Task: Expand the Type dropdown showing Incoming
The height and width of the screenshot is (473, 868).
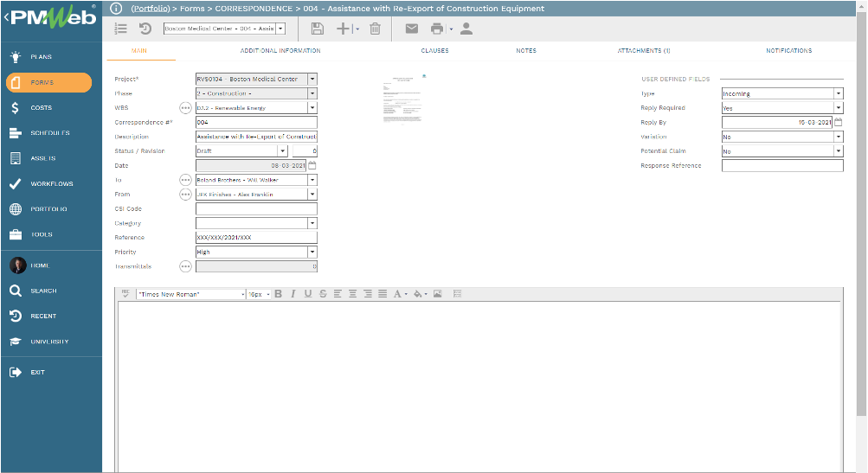Action: (838, 93)
